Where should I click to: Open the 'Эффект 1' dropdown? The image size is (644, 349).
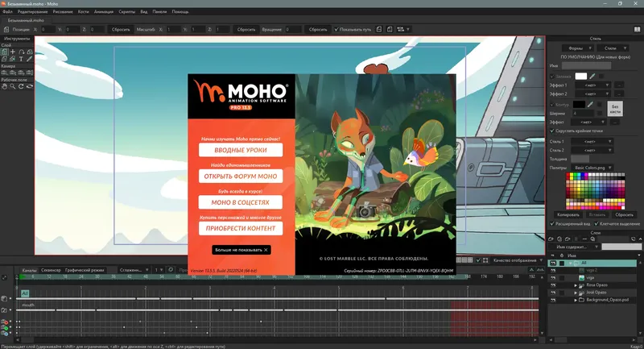point(592,85)
